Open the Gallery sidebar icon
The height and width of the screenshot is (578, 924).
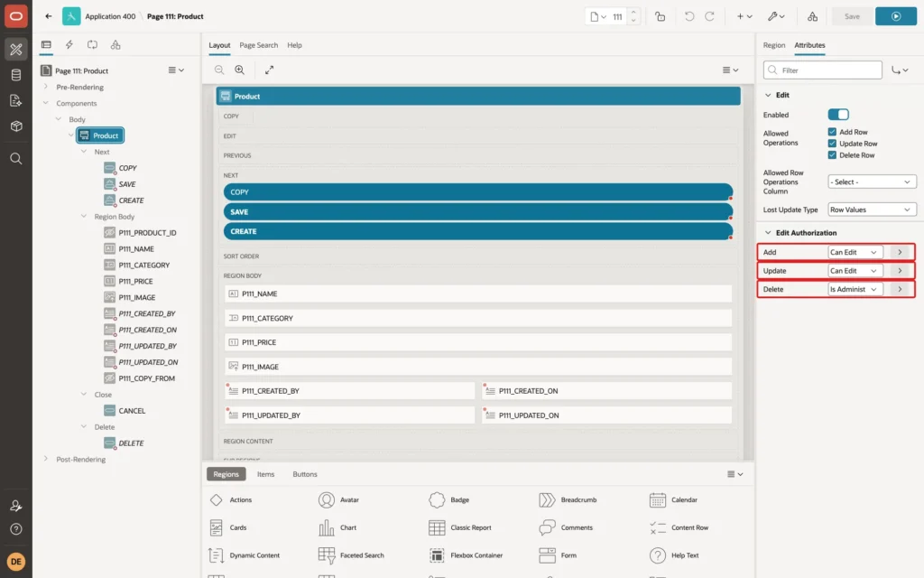[x=16, y=126]
